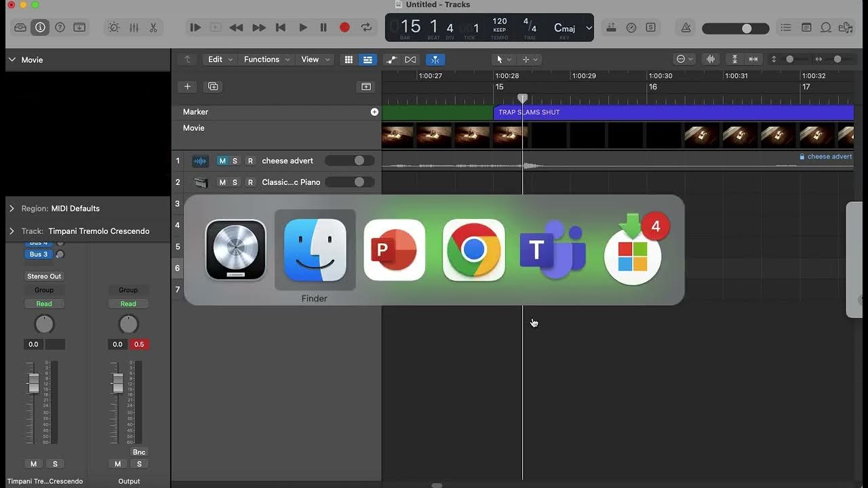Mute the cheese advert track
The height and width of the screenshot is (488, 868).
pos(222,161)
